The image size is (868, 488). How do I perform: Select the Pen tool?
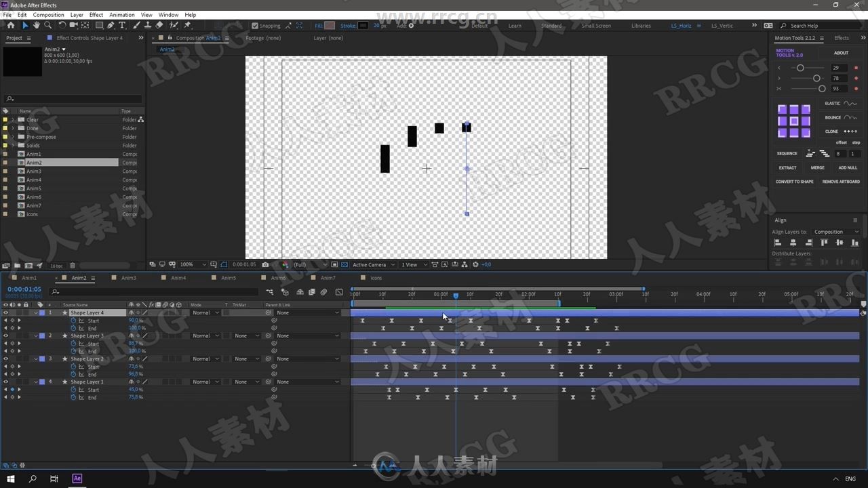click(111, 25)
